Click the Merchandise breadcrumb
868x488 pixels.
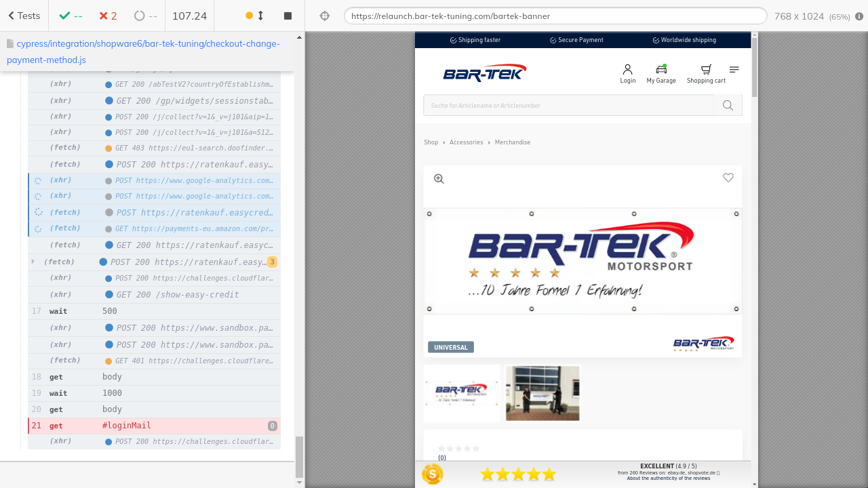512,142
